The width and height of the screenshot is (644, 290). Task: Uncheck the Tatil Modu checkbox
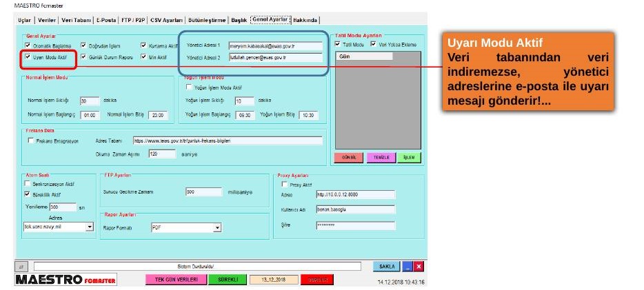(x=338, y=44)
